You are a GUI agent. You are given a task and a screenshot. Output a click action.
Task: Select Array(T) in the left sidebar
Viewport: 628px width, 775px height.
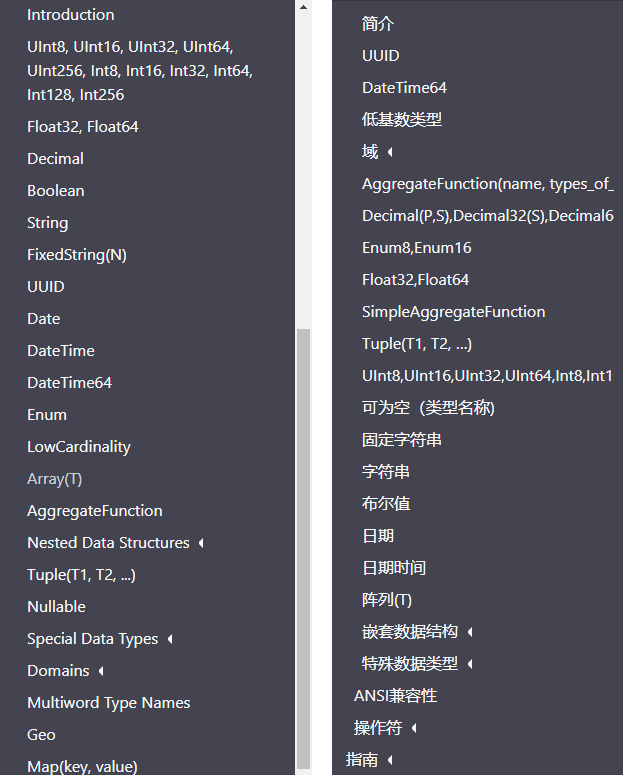click(x=54, y=479)
